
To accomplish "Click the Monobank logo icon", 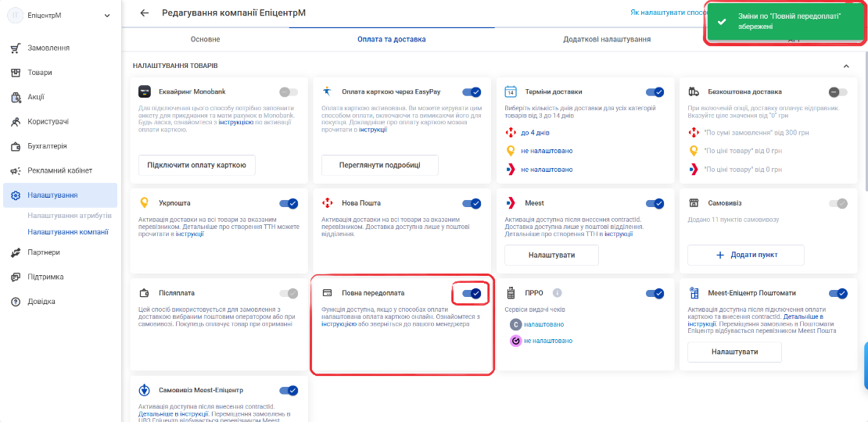I will [145, 91].
